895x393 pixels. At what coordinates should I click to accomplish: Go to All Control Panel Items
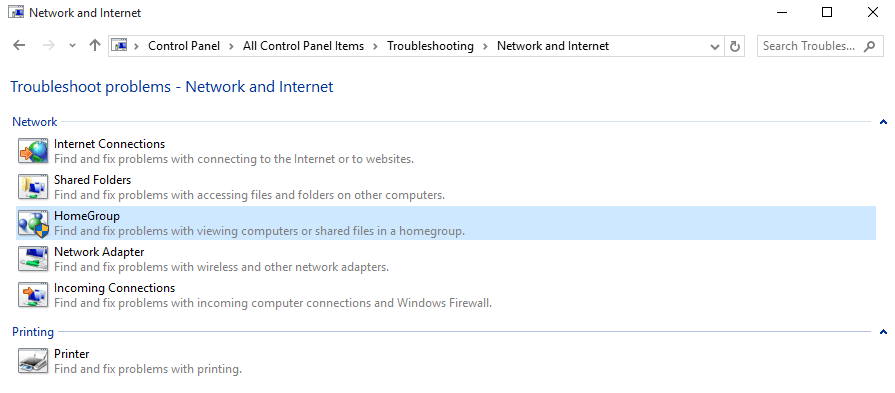(303, 46)
